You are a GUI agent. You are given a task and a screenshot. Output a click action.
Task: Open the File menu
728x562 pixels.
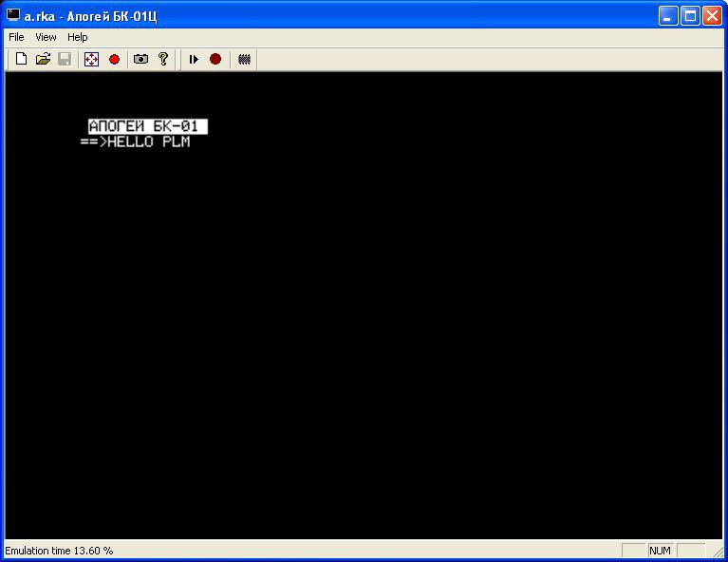pyautogui.click(x=16, y=37)
